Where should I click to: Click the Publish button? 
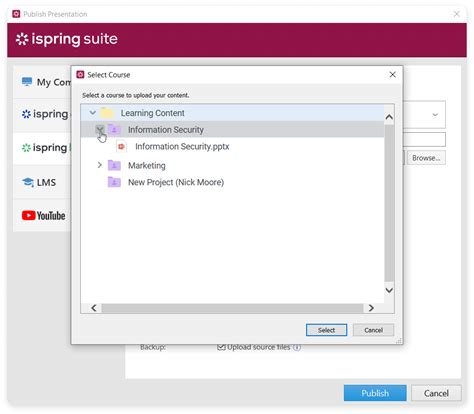(375, 393)
